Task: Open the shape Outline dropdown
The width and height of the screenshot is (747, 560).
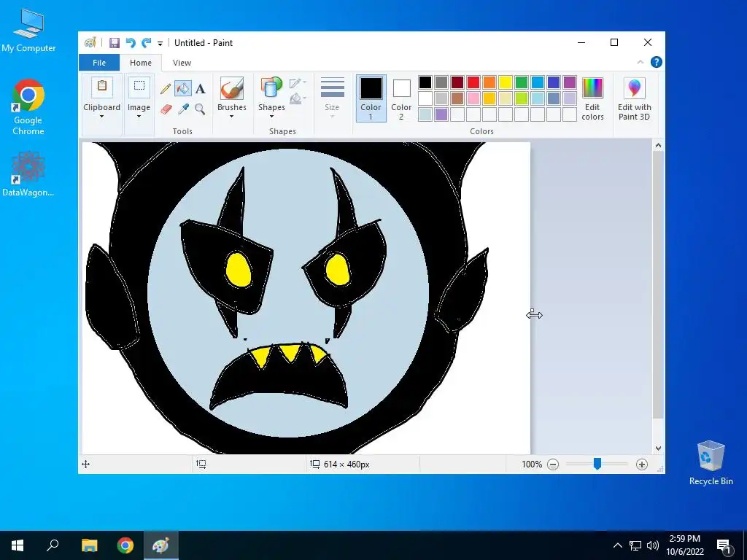Action: (x=298, y=83)
